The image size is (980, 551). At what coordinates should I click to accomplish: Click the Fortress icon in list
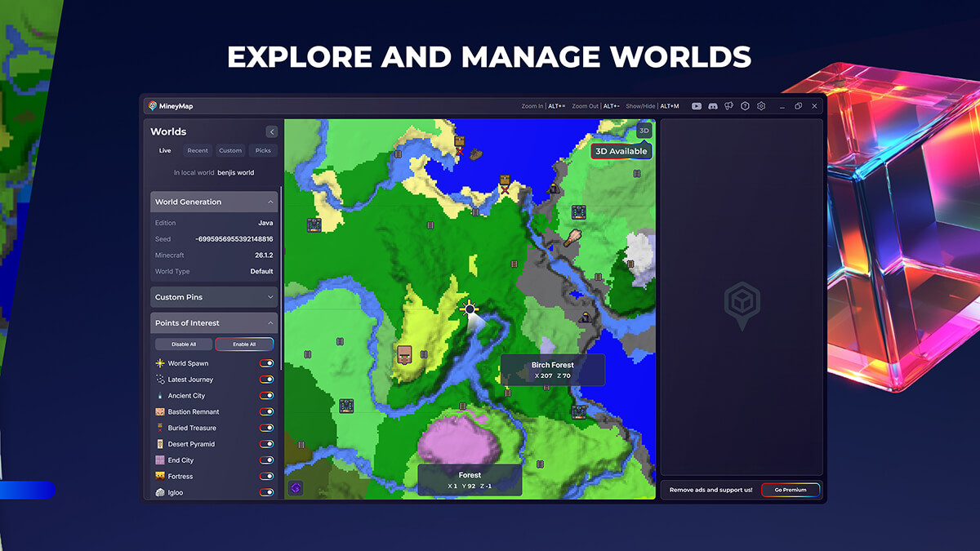coord(160,476)
